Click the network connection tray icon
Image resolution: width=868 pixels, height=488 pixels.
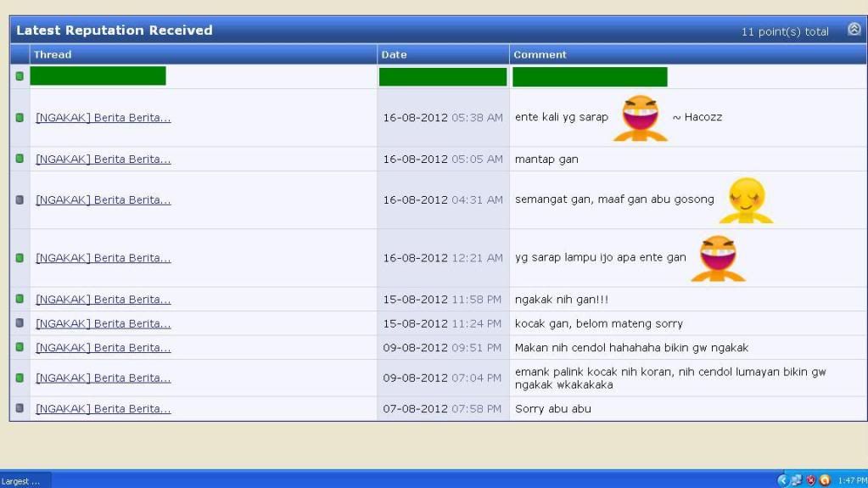pyautogui.click(x=796, y=480)
